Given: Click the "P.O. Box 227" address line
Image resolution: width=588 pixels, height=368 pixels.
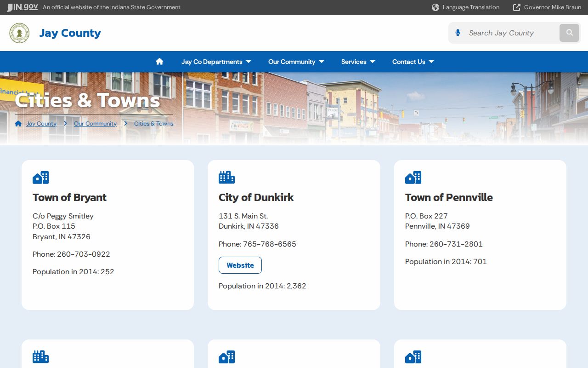Looking at the screenshot, I should pos(426,216).
